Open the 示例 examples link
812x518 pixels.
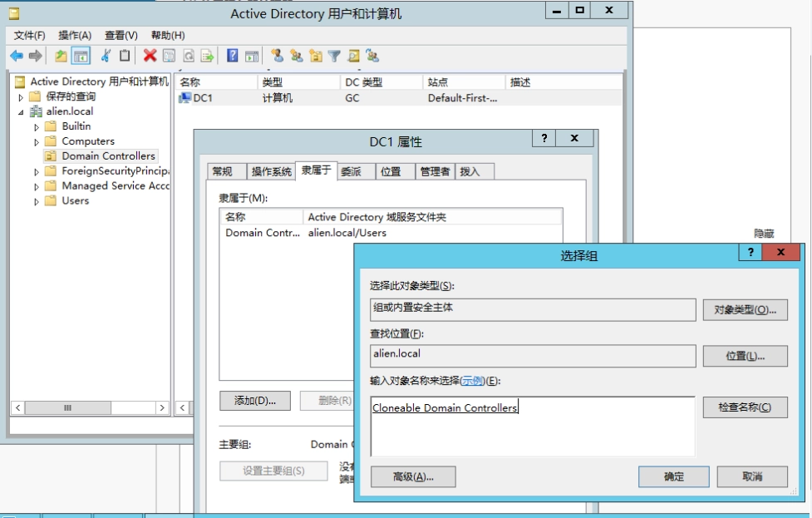[x=472, y=381]
